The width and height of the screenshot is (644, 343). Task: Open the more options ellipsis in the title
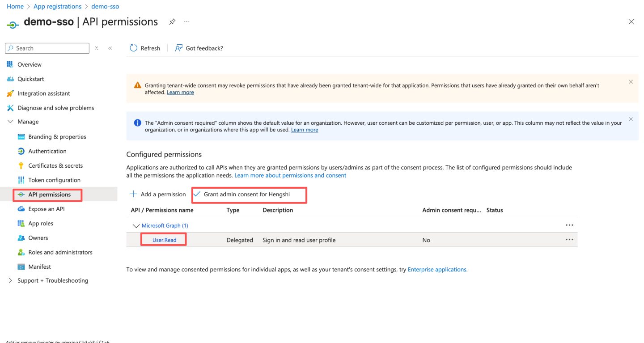187,22
